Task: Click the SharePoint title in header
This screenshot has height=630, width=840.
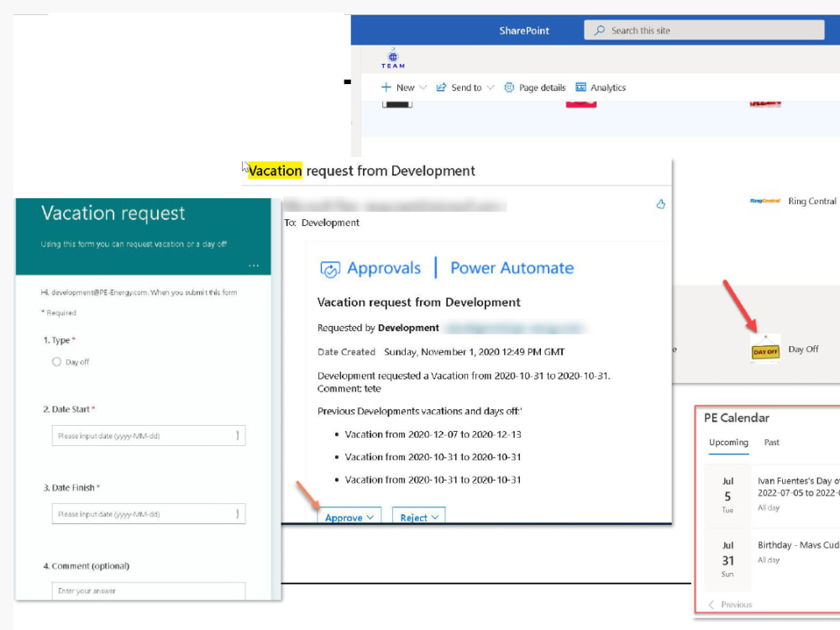Action: [x=524, y=30]
